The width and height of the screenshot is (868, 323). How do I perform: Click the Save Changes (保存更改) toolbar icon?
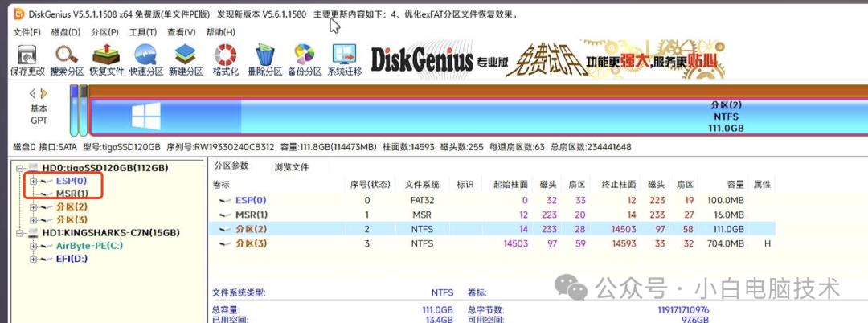(x=27, y=59)
